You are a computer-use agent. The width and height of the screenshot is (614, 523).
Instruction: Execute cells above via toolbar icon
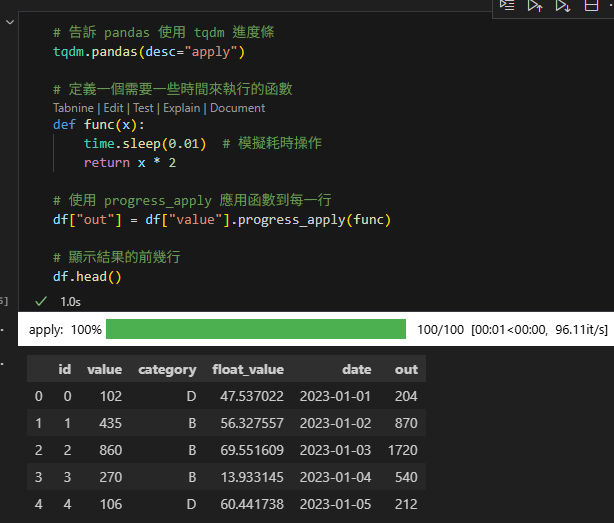coord(535,5)
